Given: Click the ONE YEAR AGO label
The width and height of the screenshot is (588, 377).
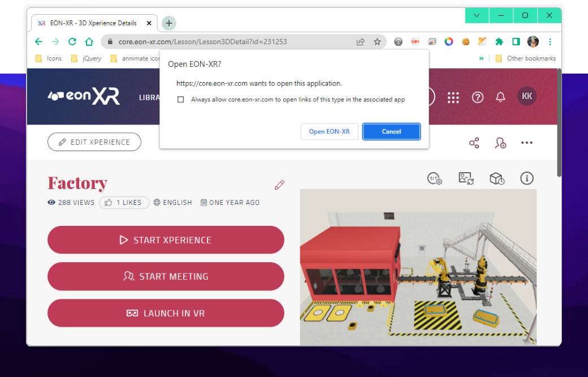Looking at the screenshot, I should coord(230,203).
